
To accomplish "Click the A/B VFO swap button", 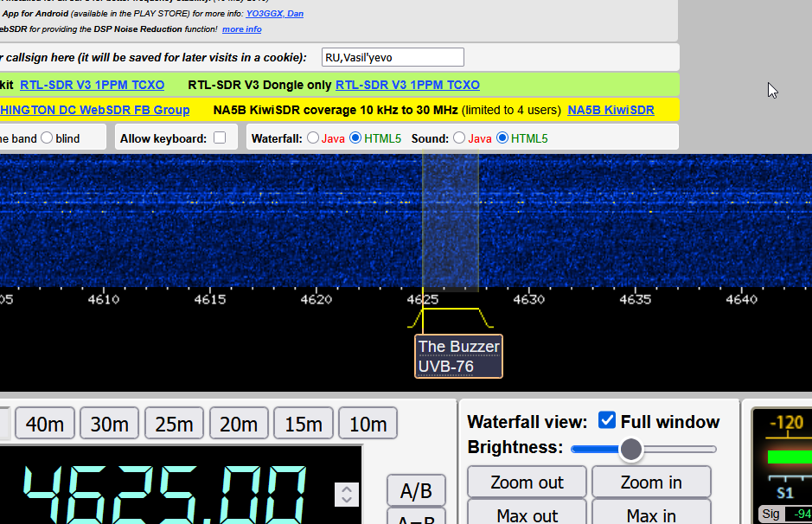I will tap(416, 491).
